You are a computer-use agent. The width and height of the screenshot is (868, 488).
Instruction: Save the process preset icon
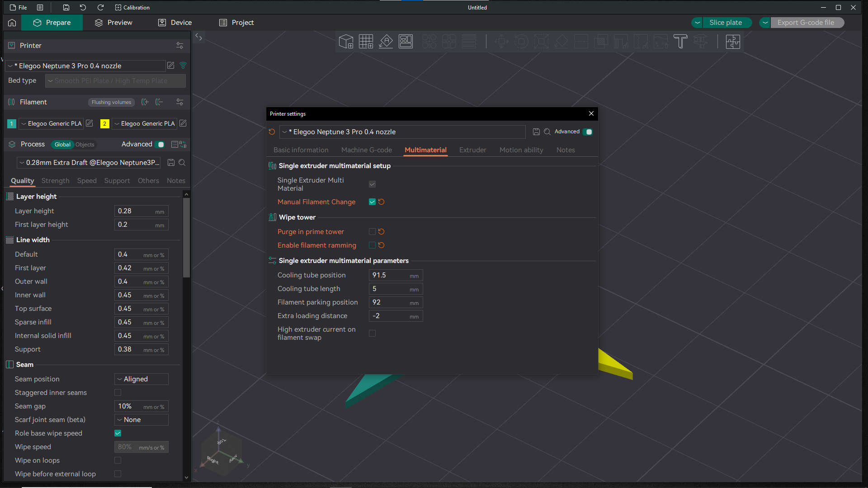(171, 162)
